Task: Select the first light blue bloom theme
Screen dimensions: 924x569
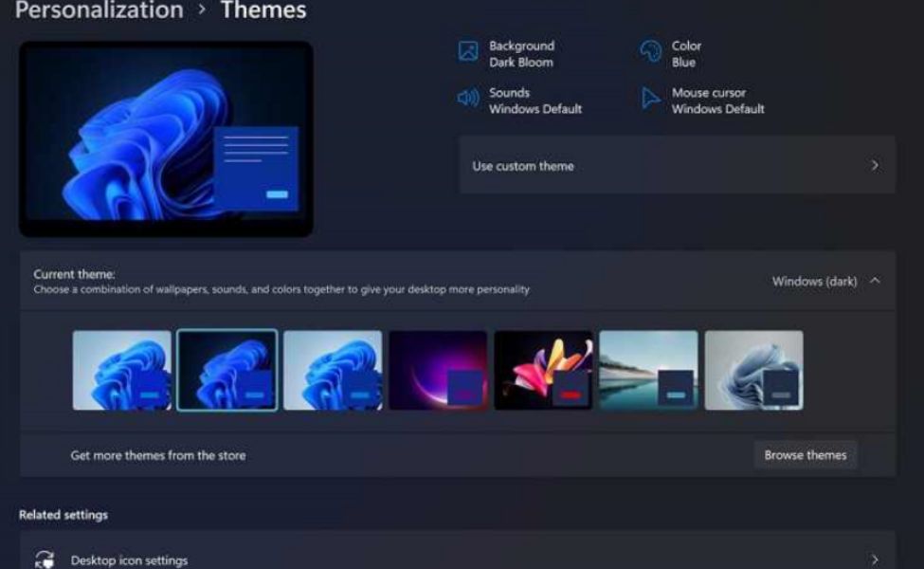Action: [122, 370]
